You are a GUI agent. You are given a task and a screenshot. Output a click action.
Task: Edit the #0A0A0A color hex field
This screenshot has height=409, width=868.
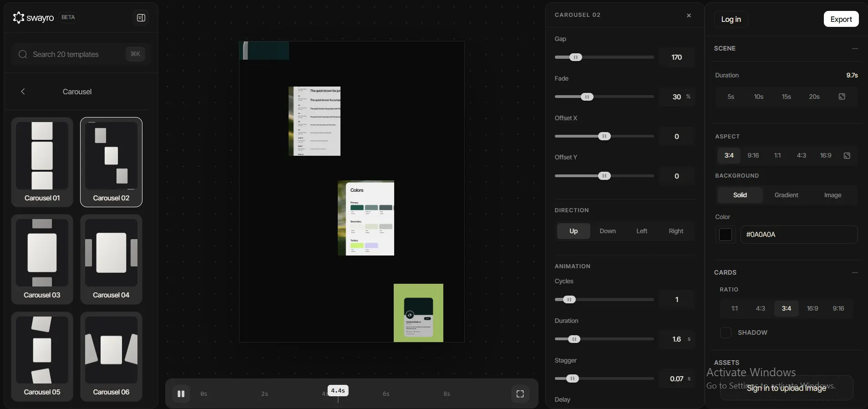(x=799, y=235)
